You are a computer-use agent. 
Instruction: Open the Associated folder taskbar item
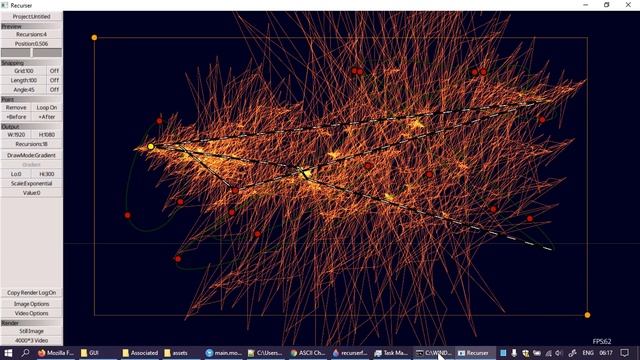tap(140, 353)
